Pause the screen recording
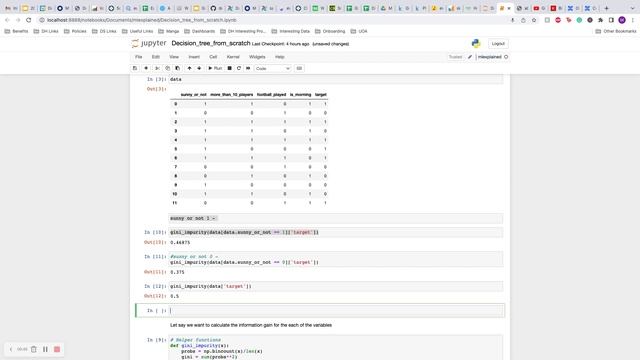640x360 pixels. (x=45, y=349)
